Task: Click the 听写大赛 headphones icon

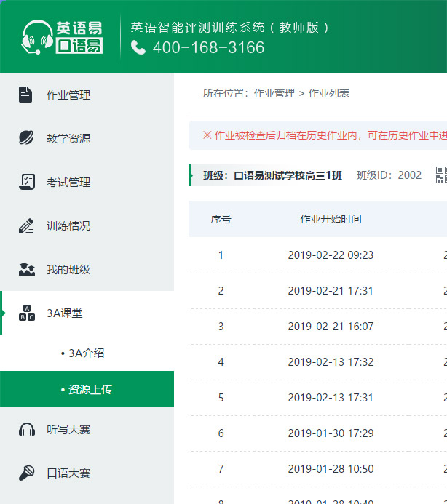Action: coord(26,429)
